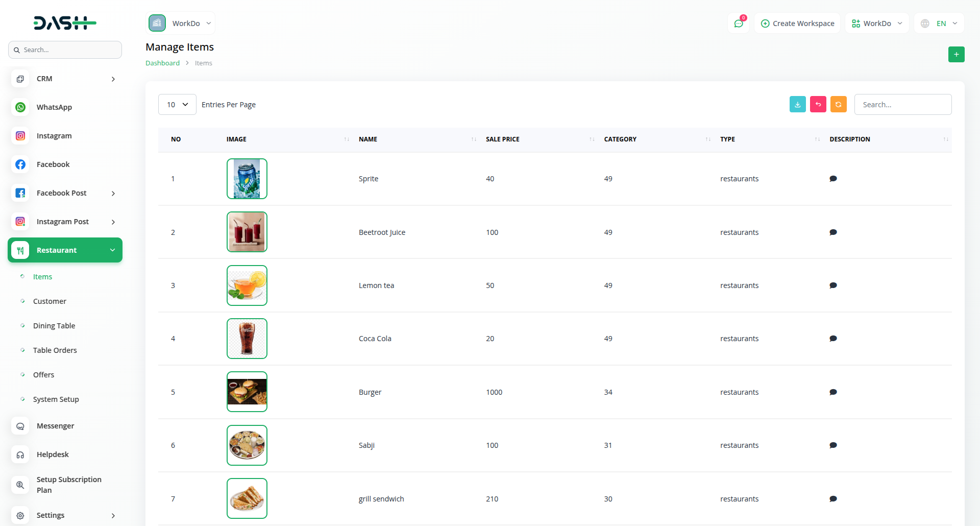View description comment icon for Sprite

(x=833, y=179)
